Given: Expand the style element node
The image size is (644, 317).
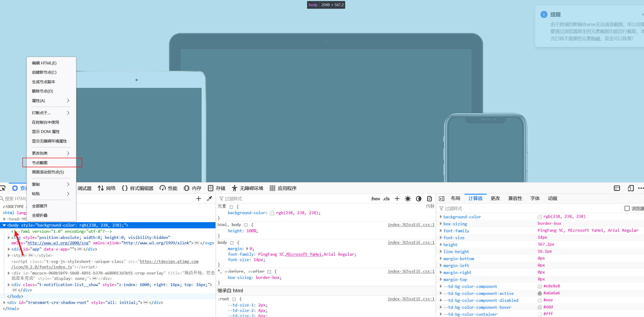Looking at the screenshot, I should (9, 255).
